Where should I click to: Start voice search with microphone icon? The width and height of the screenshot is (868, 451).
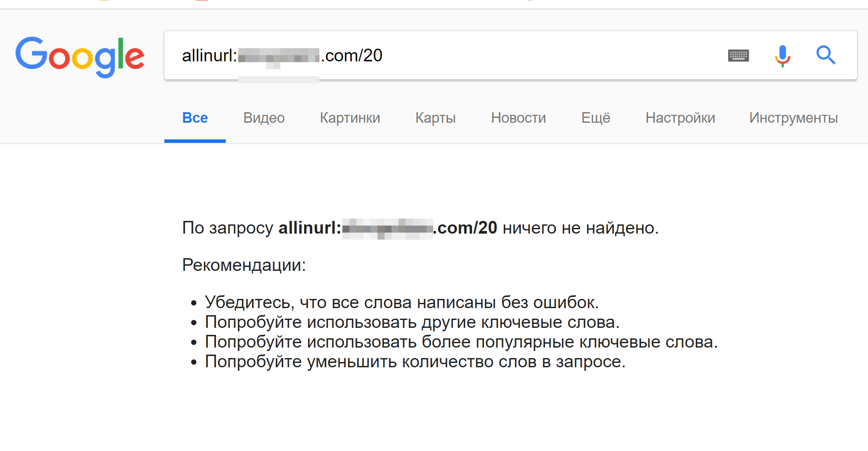click(x=782, y=56)
